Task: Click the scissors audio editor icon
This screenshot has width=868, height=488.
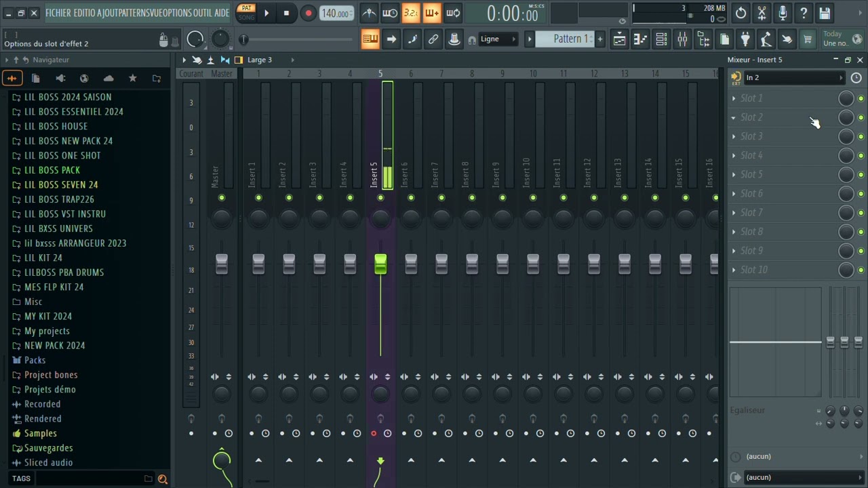Action: (762, 13)
